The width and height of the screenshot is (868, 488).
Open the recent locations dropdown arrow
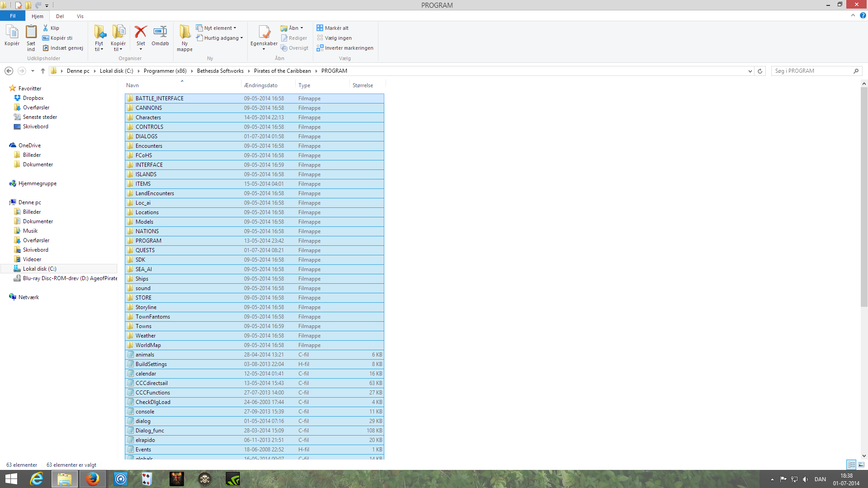pyautogui.click(x=33, y=71)
